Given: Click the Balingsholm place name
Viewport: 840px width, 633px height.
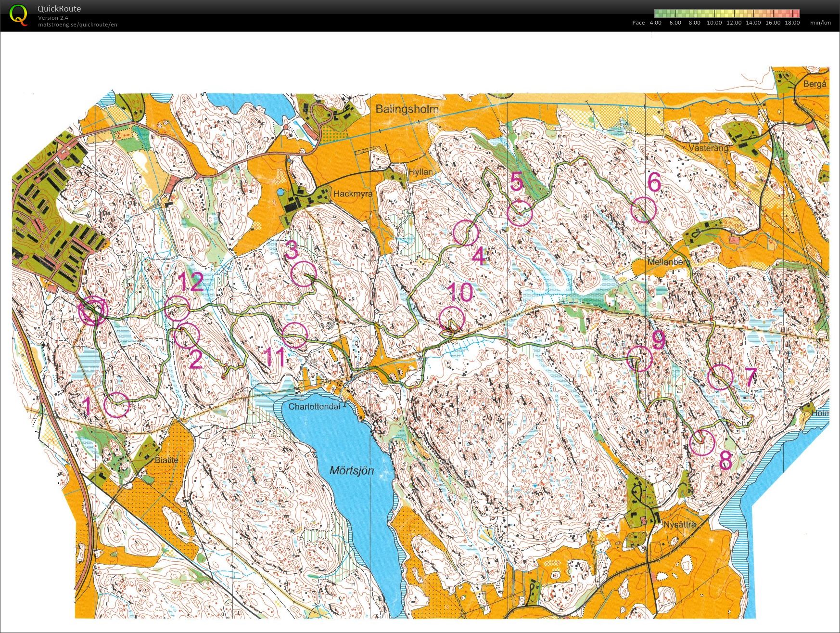Looking at the screenshot, I should [x=407, y=109].
